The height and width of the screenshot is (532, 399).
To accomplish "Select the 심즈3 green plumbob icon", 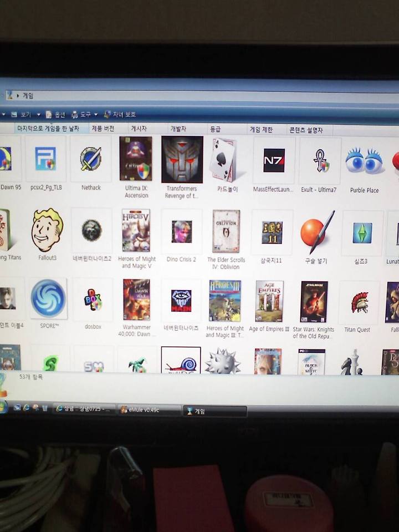I will 362,233.
